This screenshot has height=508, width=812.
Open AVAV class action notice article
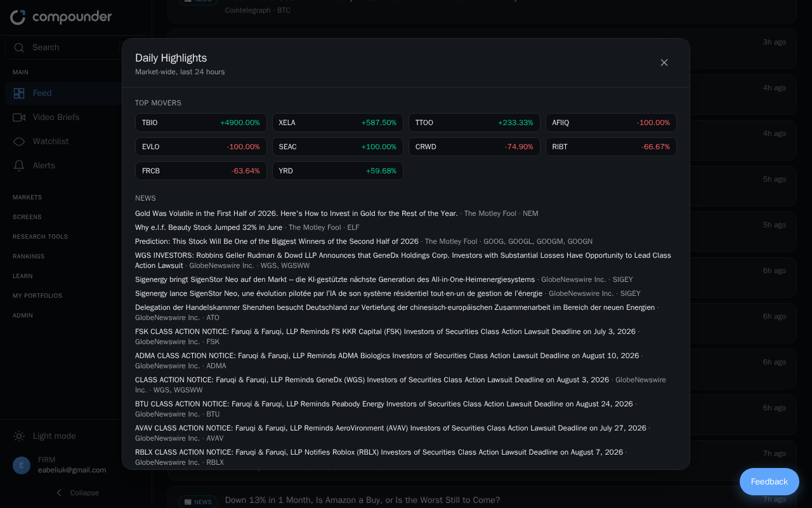click(391, 428)
